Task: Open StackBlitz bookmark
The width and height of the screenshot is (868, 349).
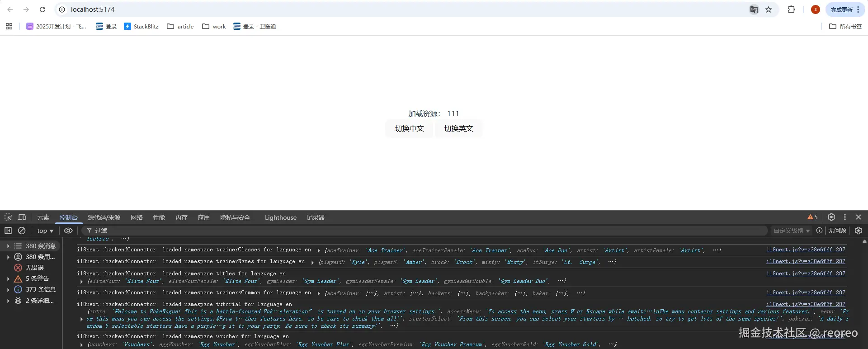Action: pos(141,26)
